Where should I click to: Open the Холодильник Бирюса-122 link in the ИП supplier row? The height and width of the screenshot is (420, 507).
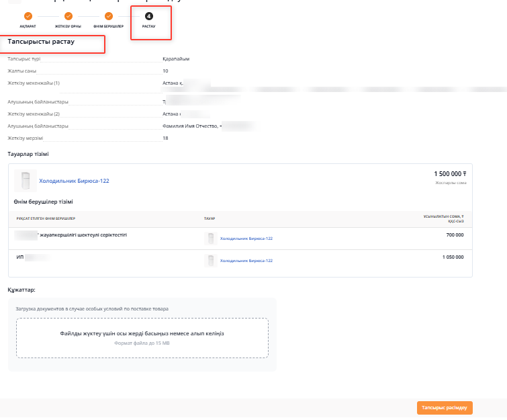pos(246,261)
